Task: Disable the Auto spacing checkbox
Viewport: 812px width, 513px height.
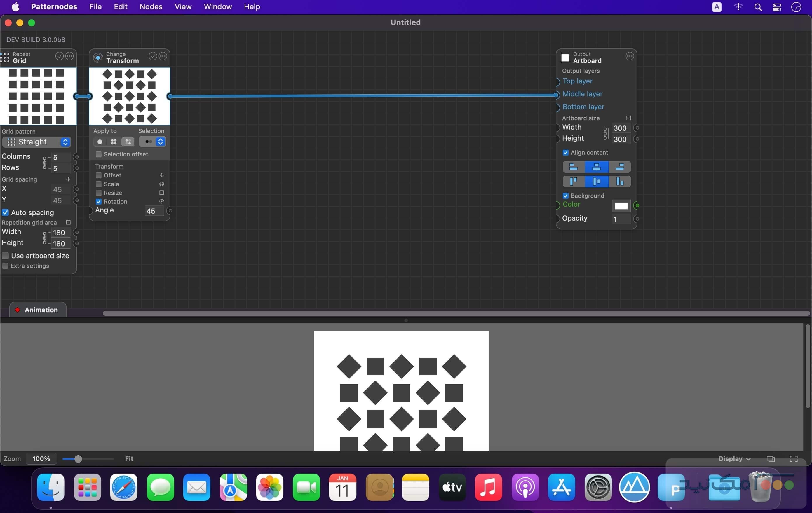Action: point(5,212)
